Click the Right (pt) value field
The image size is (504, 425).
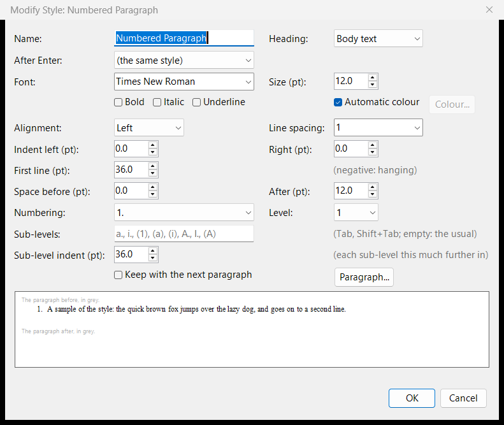[351, 148]
